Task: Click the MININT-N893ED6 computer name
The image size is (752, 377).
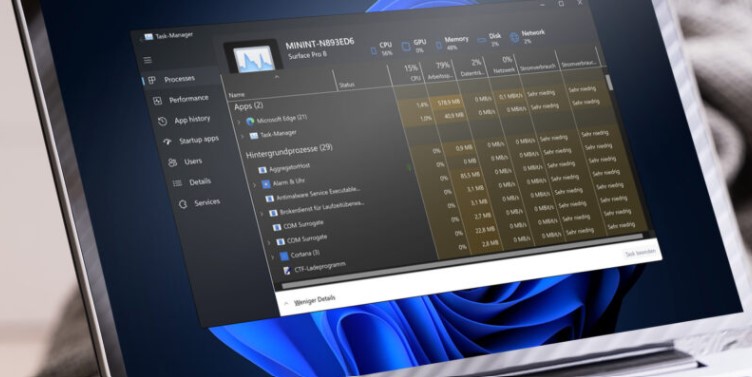Action: tap(319, 44)
